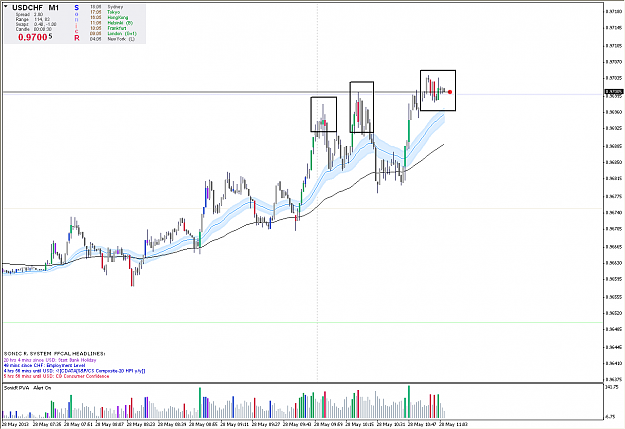Click the HongKong session time row
This screenshot has width=625, height=429.
coord(109,18)
